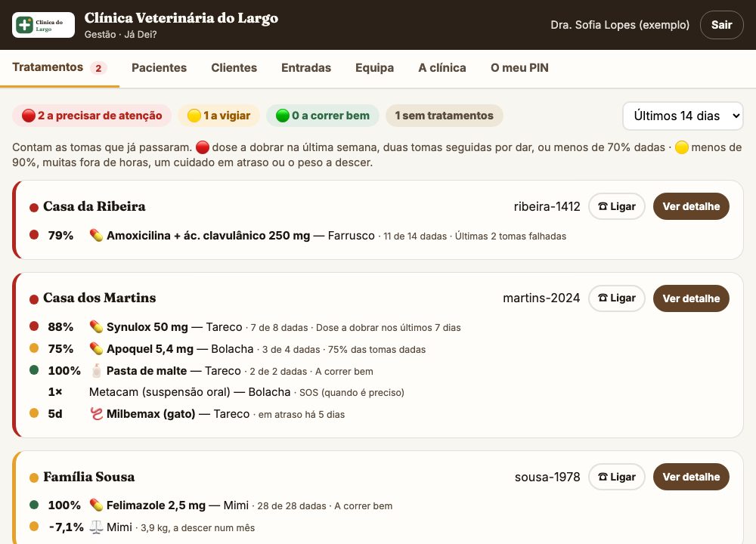Click the orange dot next to -7,1%

[x=34, y=526]
